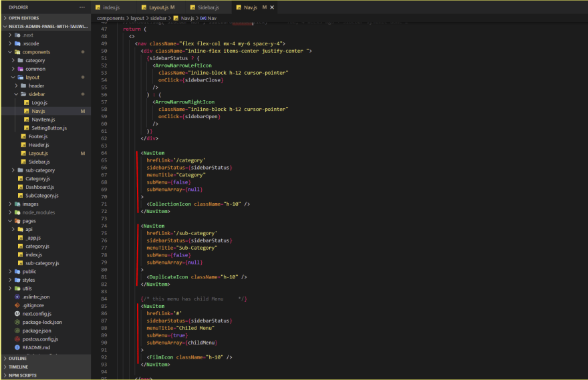This screenshot has height=380, width=588.
Task: Click the components breadcrumb
Action: tap(111, 18)
